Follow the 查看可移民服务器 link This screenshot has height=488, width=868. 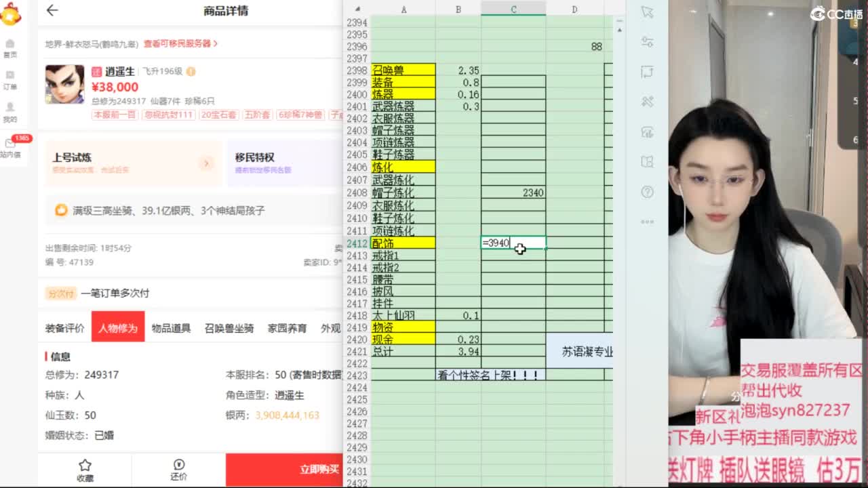pyautogui.click(x=180, y=43)
